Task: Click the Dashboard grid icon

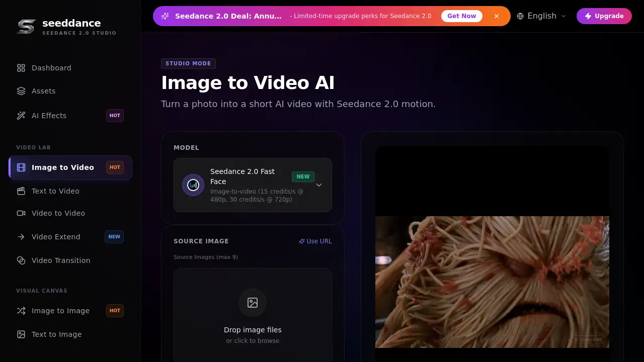Action: click(21, 68)
